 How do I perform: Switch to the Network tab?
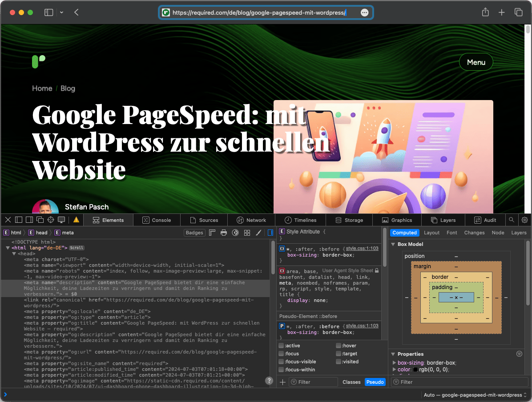tap(251, 220)
